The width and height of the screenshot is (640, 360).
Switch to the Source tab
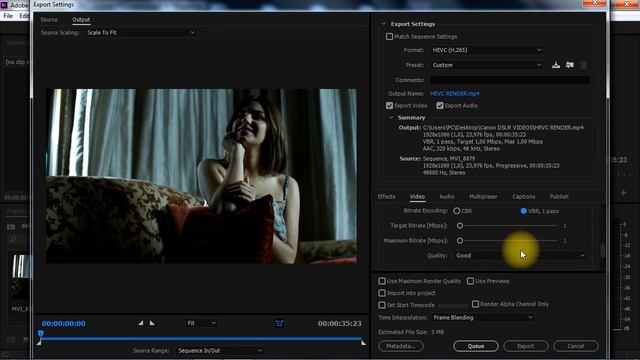(x=49, y=20)
